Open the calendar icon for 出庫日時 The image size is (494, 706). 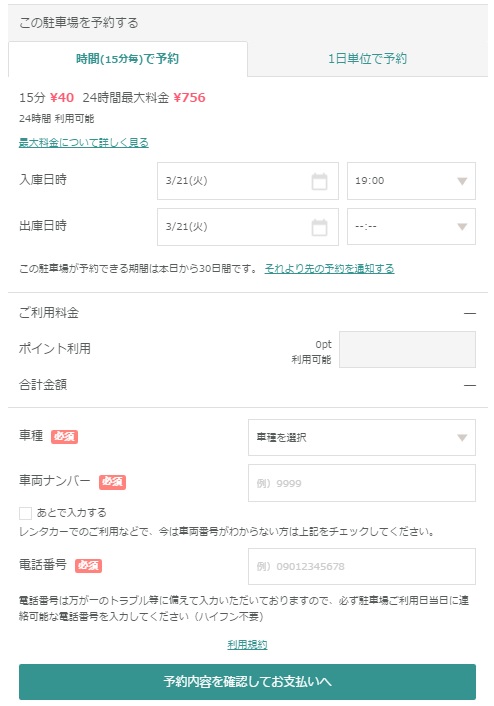(319, 227)
